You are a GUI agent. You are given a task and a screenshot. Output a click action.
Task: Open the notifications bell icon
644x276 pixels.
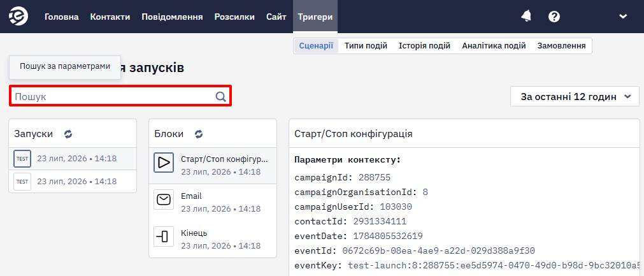(526, 17)
